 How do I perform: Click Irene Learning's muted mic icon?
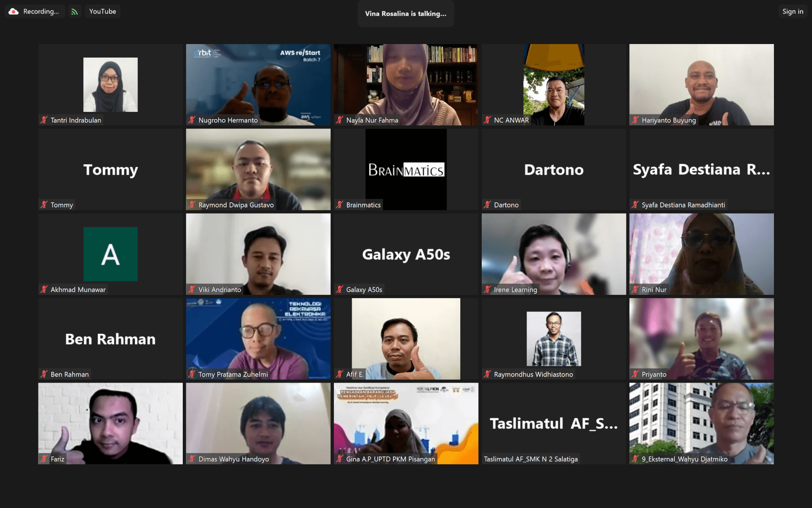click(487, 289)
